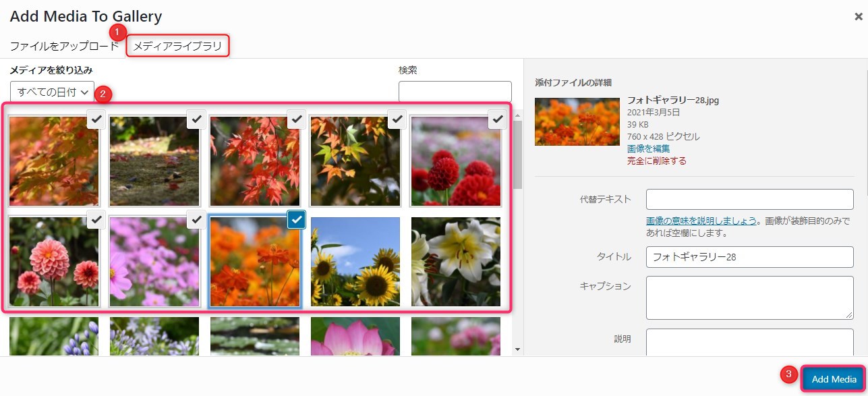Click the attachment preview image in details panel
The width and height of the screenshot is (868, 396).
[x=577, y=122]
